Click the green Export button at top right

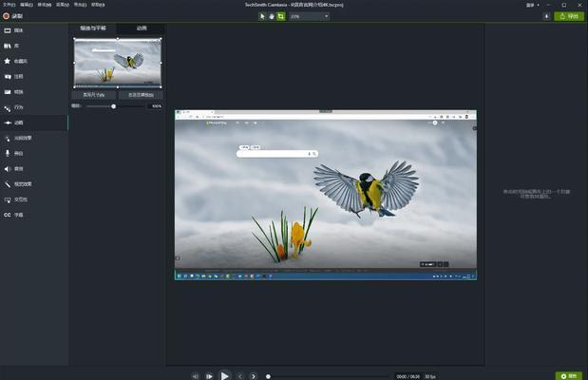569,16
